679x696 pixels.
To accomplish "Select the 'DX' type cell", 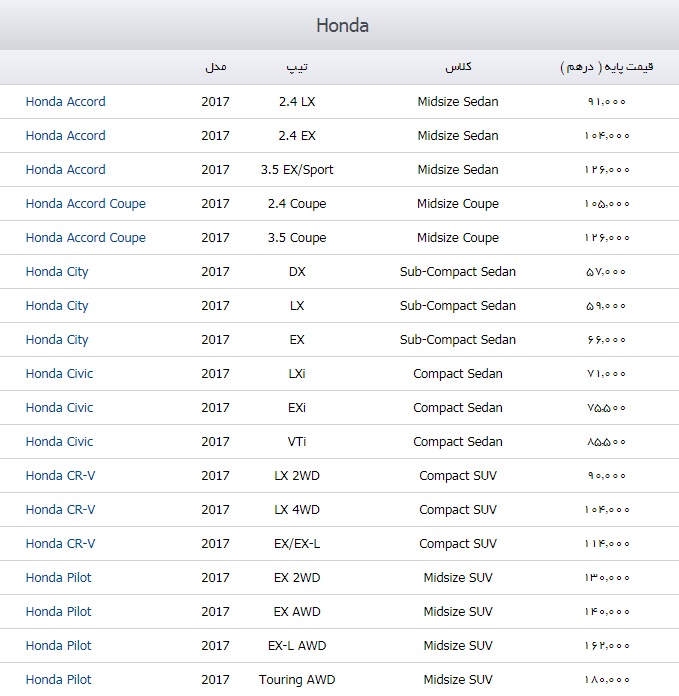I will click(297, 272).
